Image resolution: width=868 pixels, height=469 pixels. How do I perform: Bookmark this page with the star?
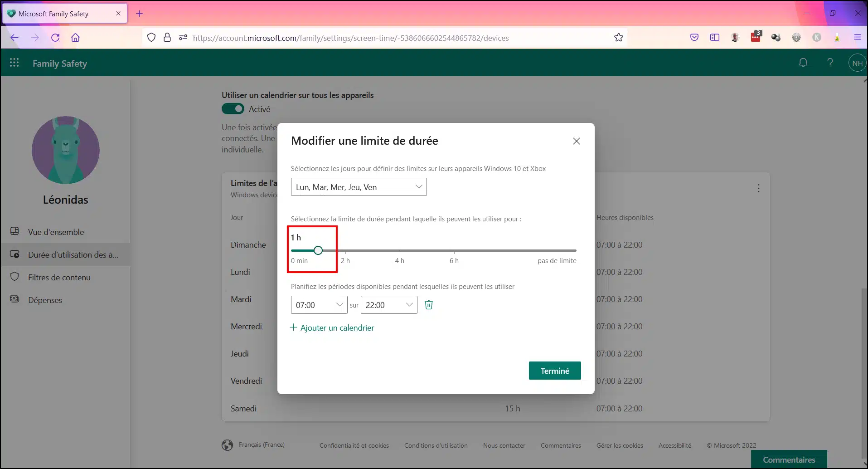point(619,38)
